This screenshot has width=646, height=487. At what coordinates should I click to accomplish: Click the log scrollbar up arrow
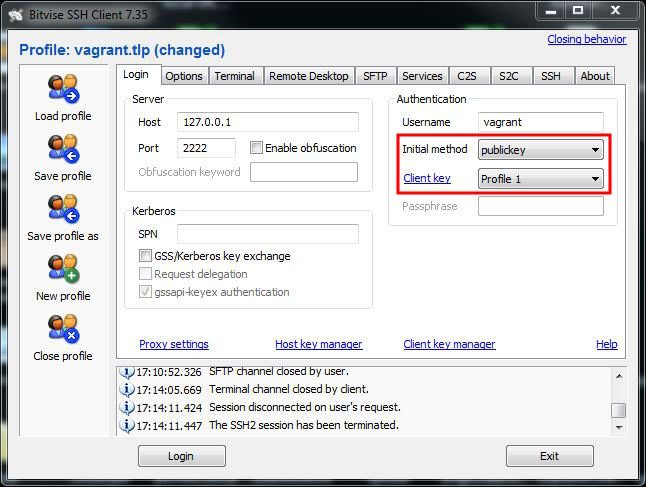pos(619,376)
